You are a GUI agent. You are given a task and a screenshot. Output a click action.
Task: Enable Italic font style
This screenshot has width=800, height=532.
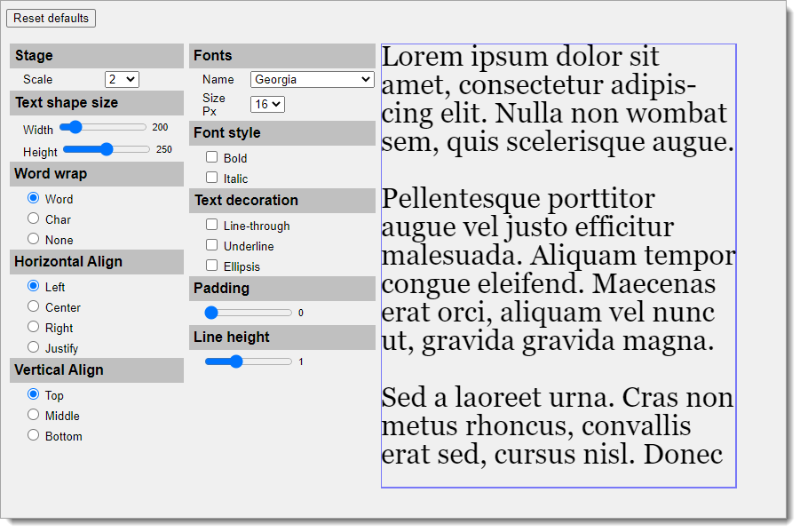coord(211,177)
